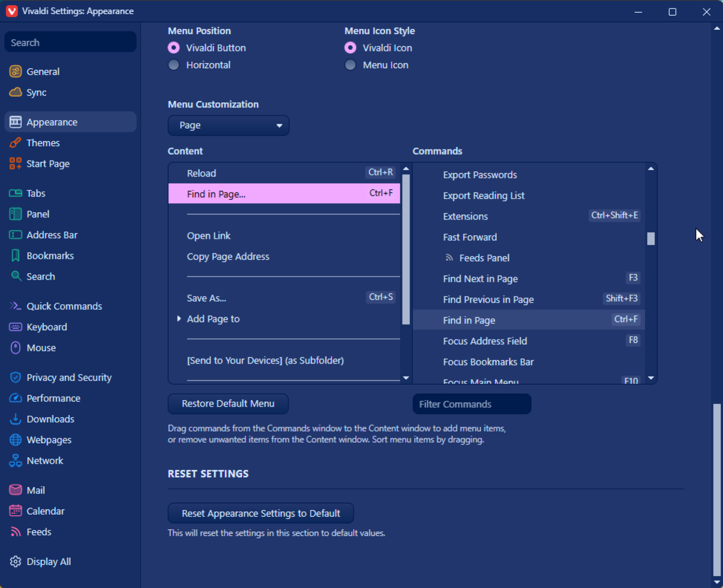The image size is (723, 588).
Task: Click the Panel icon in sidebar
Action: point(15,214)
